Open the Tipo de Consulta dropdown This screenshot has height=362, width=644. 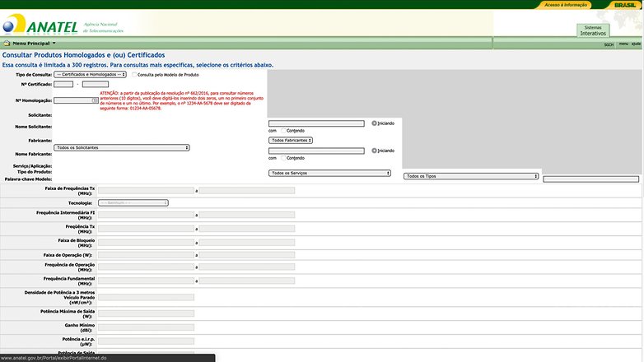click(90, 75)
